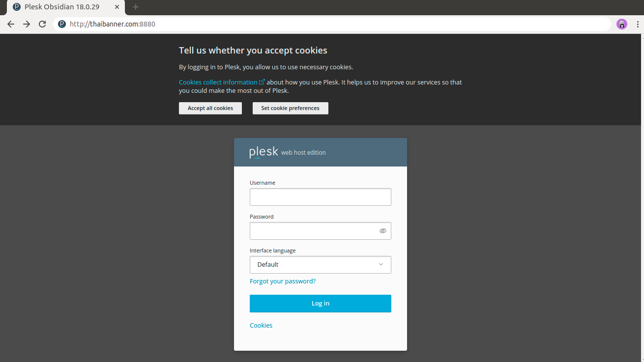Expand the Interface language dropdown
The image size is (644, 362).
(320, 265)
